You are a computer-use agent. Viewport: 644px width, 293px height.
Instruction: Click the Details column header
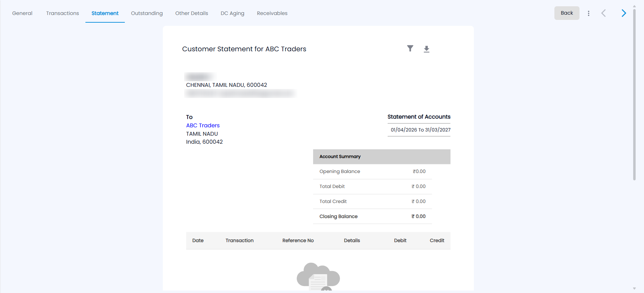tap(352, 241)
